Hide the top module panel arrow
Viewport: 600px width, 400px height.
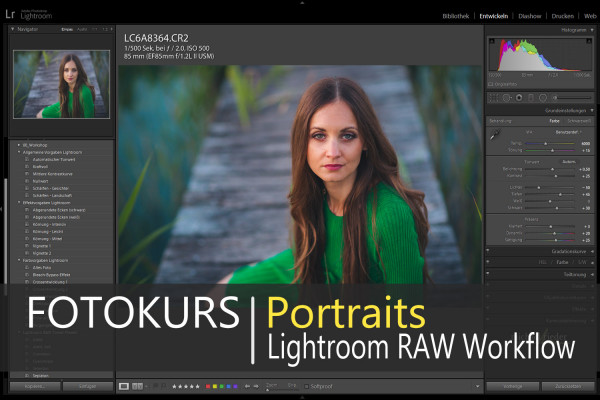pos(302,3)
